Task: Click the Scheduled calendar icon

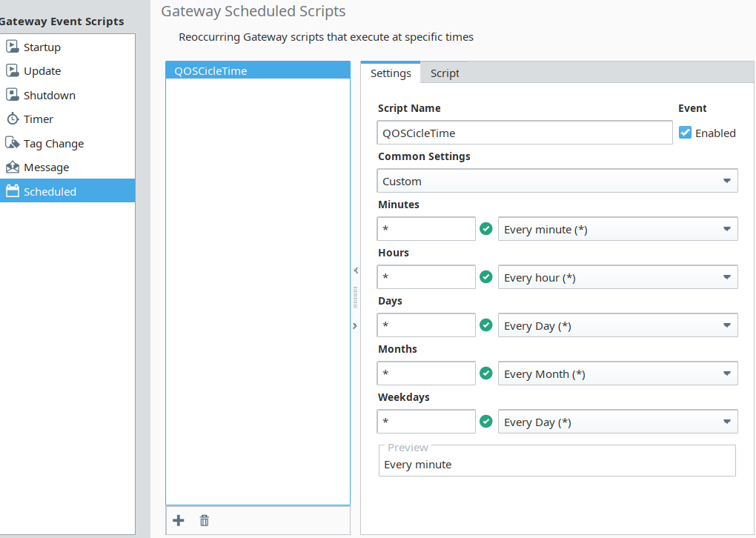Action: tap(12, 191)
